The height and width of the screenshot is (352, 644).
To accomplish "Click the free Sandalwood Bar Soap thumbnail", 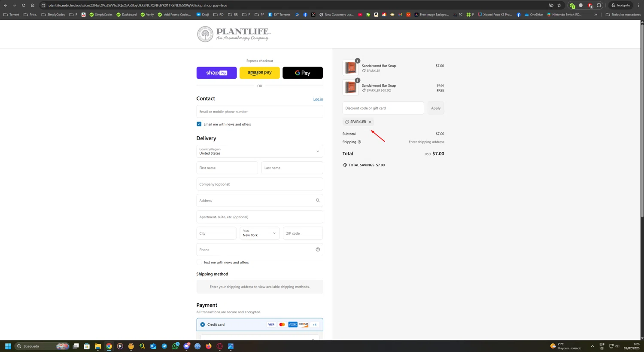I will 350,88.
